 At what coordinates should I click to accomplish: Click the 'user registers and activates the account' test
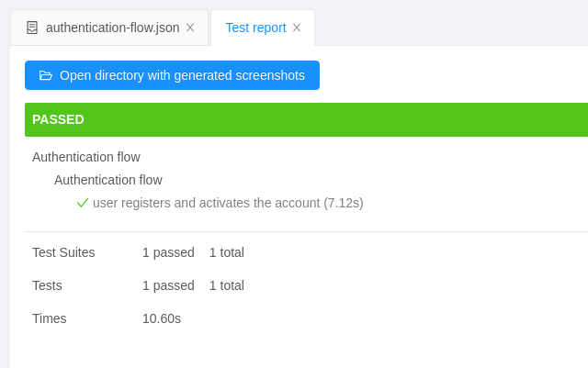pyautogui.click(x=228, y=203)
